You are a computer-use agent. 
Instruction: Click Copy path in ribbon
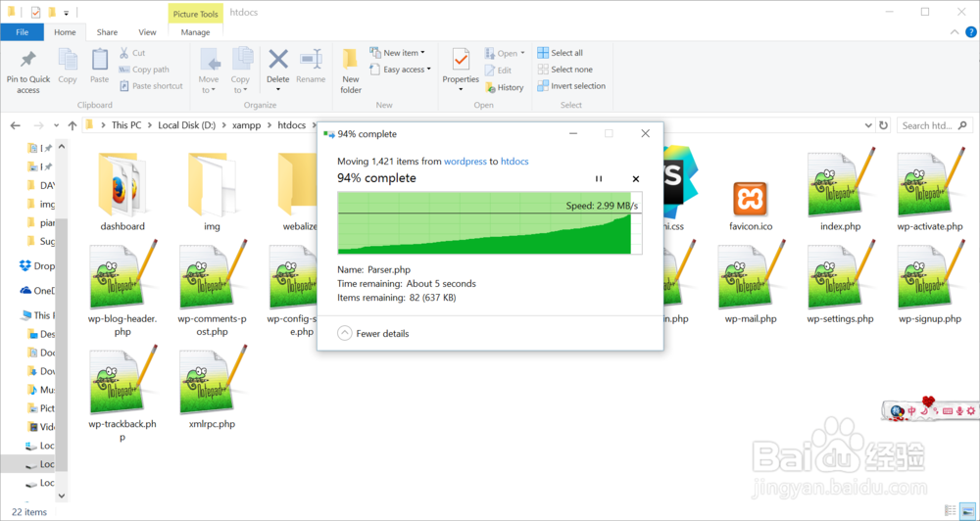click(x=144, y=70)
